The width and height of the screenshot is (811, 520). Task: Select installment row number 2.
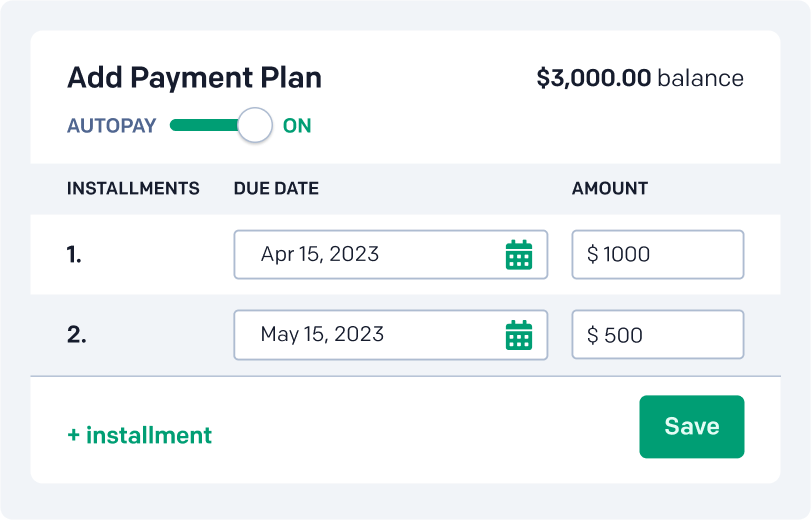(x=76, y=335)
